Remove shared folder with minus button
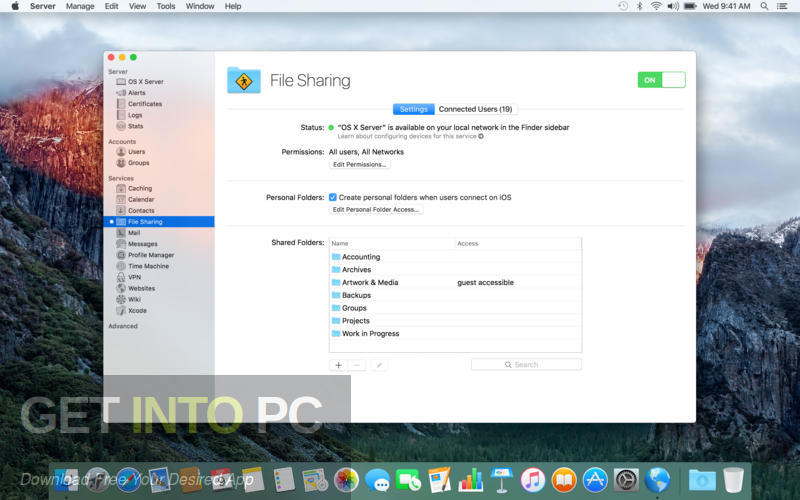 pyautogui.click(x=357, y=365)
